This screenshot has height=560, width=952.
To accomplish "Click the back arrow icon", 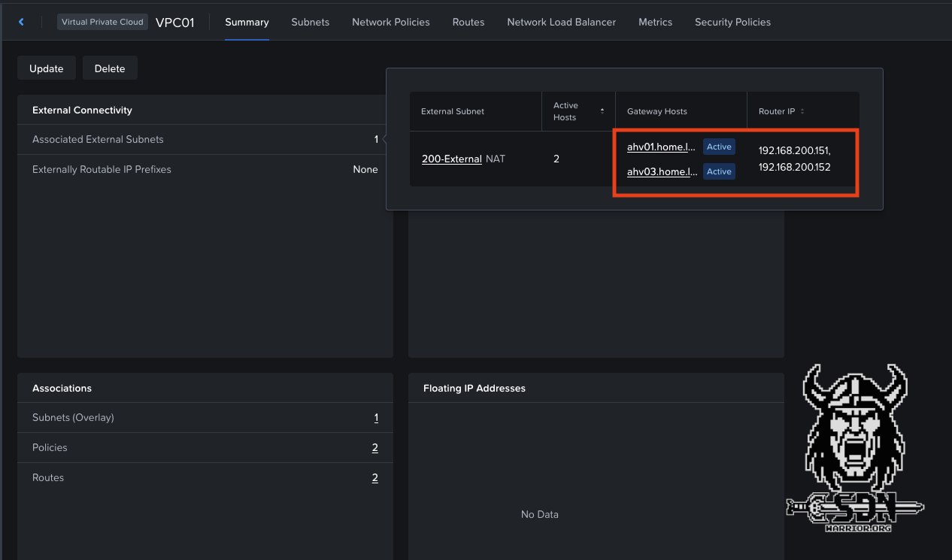I will 21,22.
